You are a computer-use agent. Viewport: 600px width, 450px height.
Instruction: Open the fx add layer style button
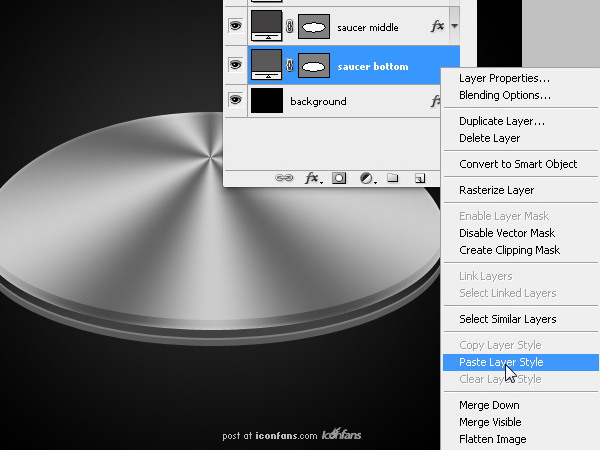point(313,178)
